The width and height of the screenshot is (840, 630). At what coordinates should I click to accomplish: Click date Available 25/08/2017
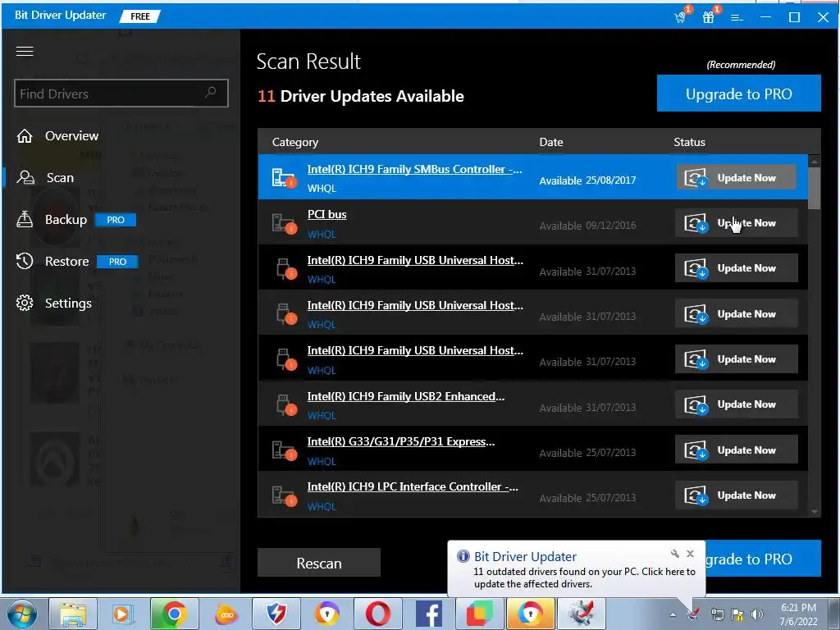587,180
